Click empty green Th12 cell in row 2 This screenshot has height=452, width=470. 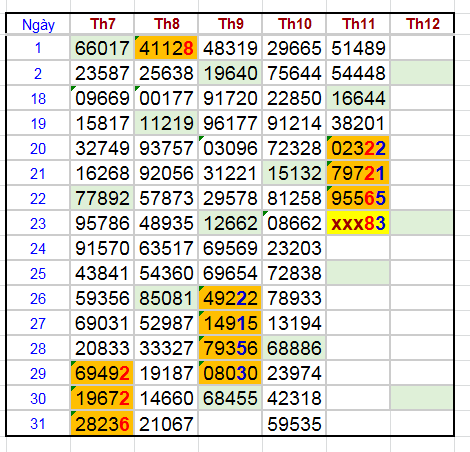point(422,73)
